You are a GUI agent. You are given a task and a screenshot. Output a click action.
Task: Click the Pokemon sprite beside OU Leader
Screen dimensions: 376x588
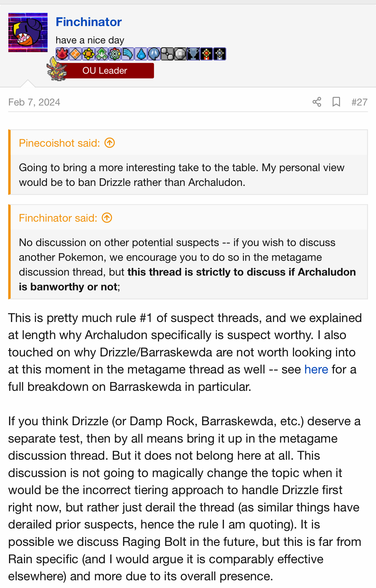point(57,69)
